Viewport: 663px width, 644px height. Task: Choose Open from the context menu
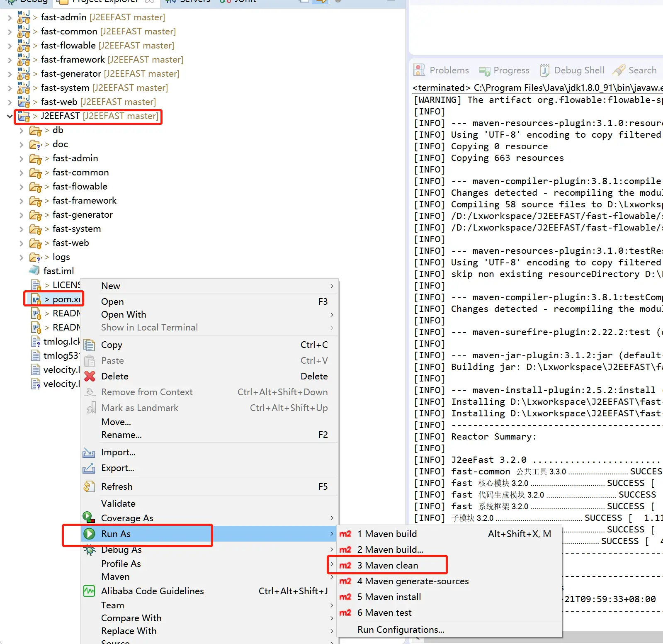(209, 302)
